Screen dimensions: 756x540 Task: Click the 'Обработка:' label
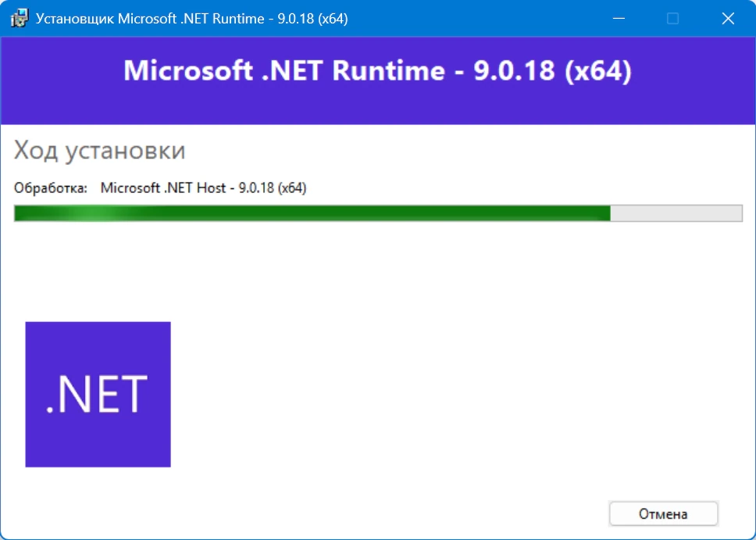pos(51,188)
